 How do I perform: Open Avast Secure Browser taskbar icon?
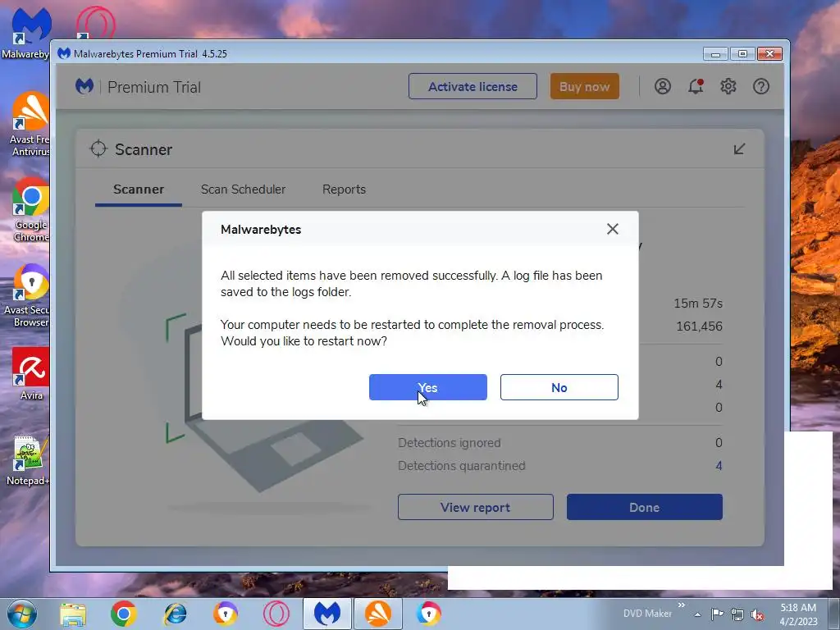(x=225, y=614)
